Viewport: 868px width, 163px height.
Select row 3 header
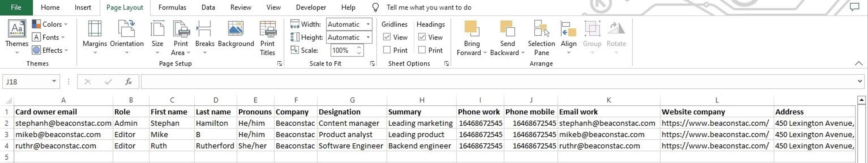pos(7,134)
